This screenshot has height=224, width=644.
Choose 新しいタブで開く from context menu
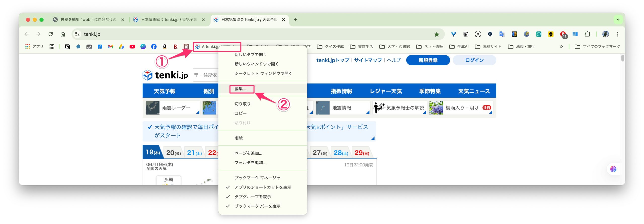point(263,54)
